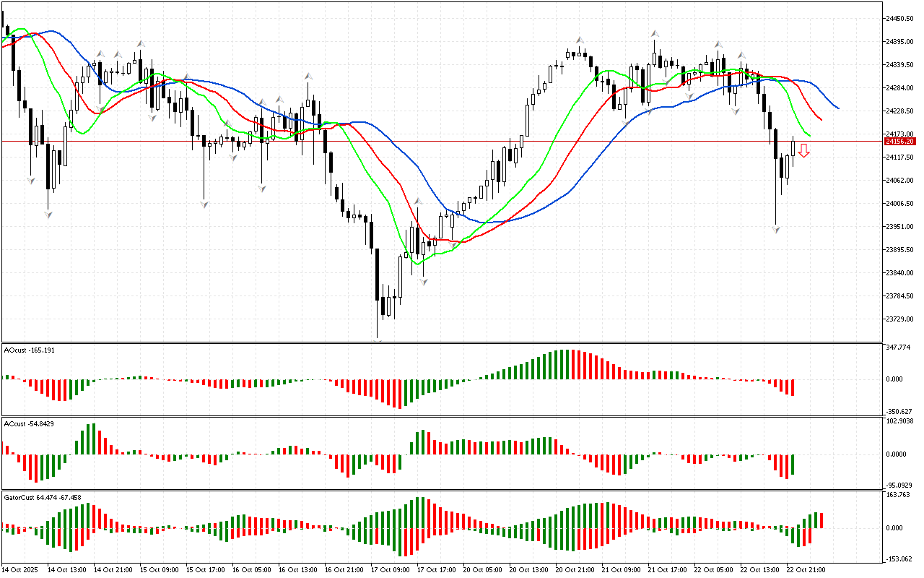This screenshot has width=924, height=578.
Task: Click the down fractal arrow below the 22 Oct low
Action: pos(776,229)
